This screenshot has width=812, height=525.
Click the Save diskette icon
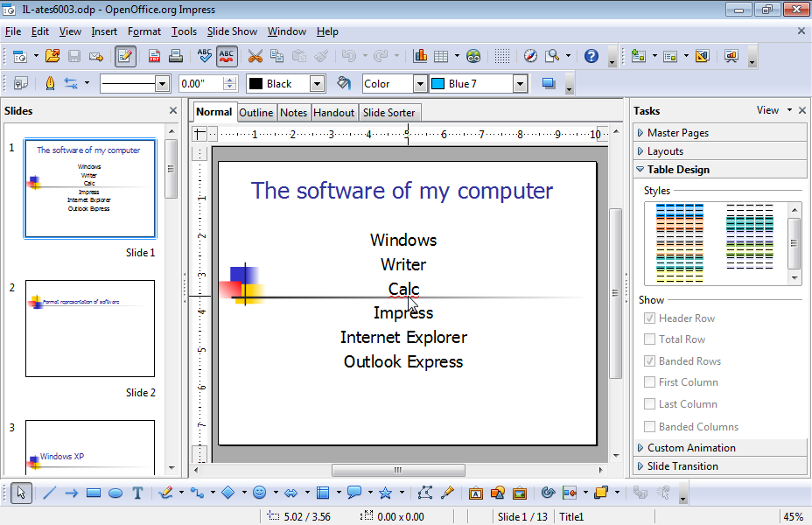74,56
